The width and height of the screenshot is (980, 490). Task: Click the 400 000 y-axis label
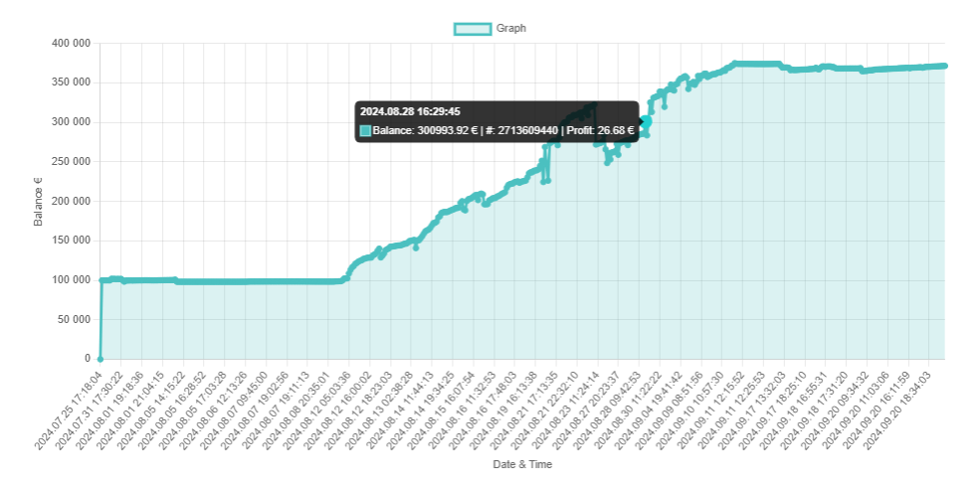click(69, 44)
